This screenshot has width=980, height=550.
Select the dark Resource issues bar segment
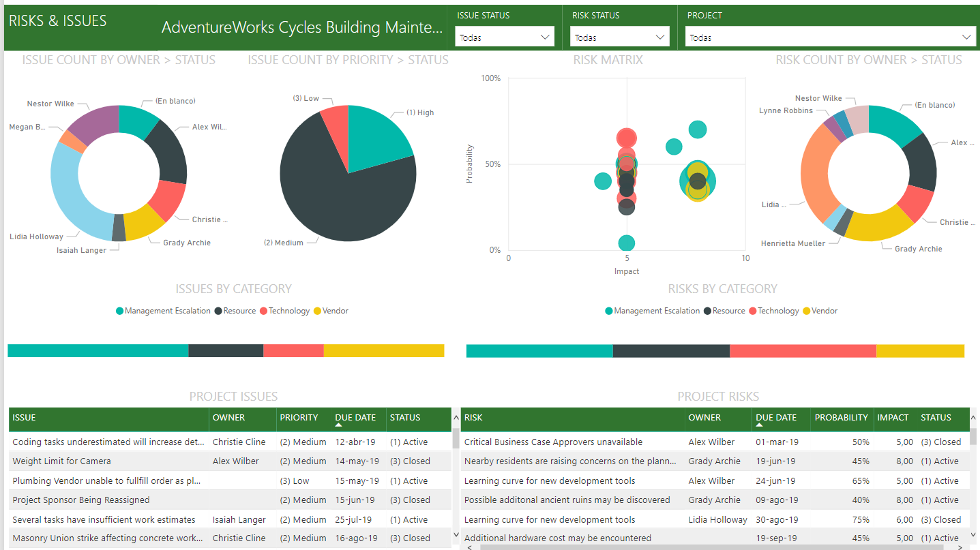tap(226, 351)
